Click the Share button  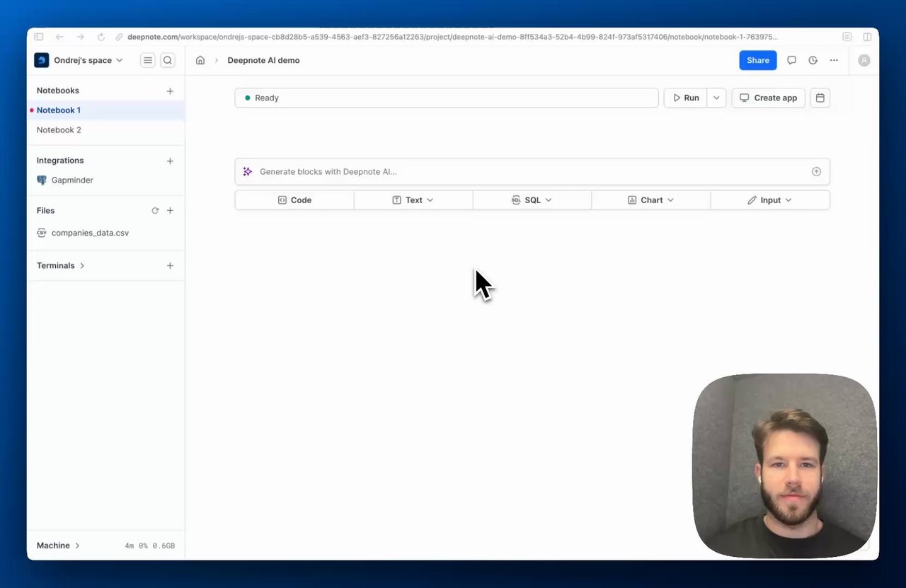tap(758, 60)
